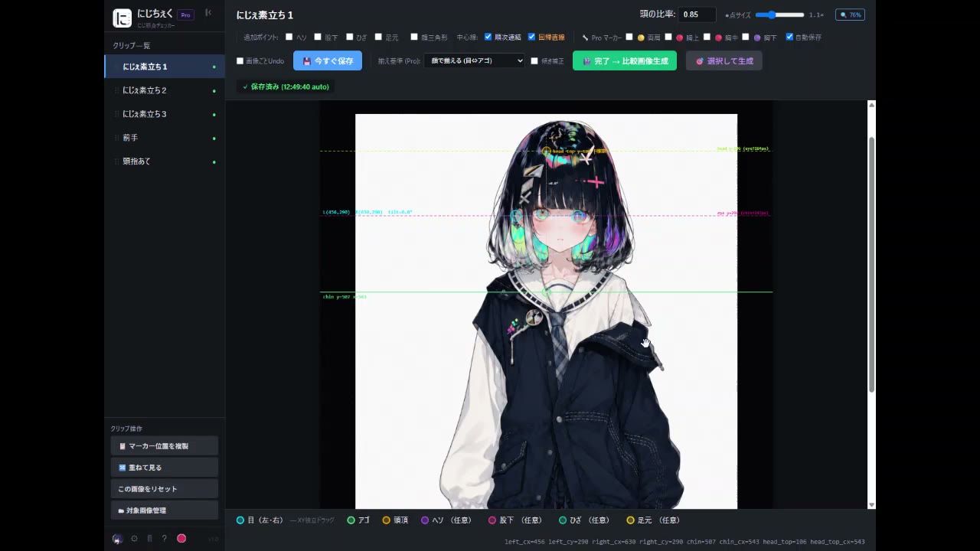
Task: Toggle the 顔三角形 checkbox
Action: [x=414, y=37]
